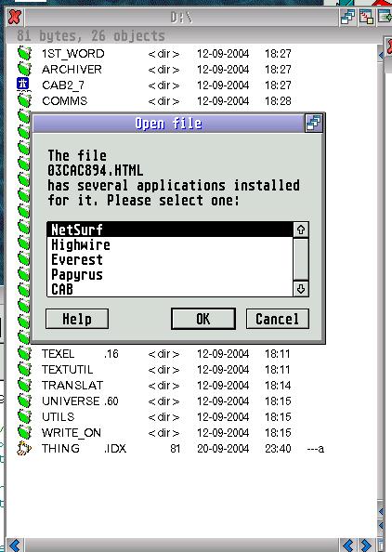This screenshot has width=392, height=552.
Task: Click the list scroll up arrow
Action: pos(301,230)
